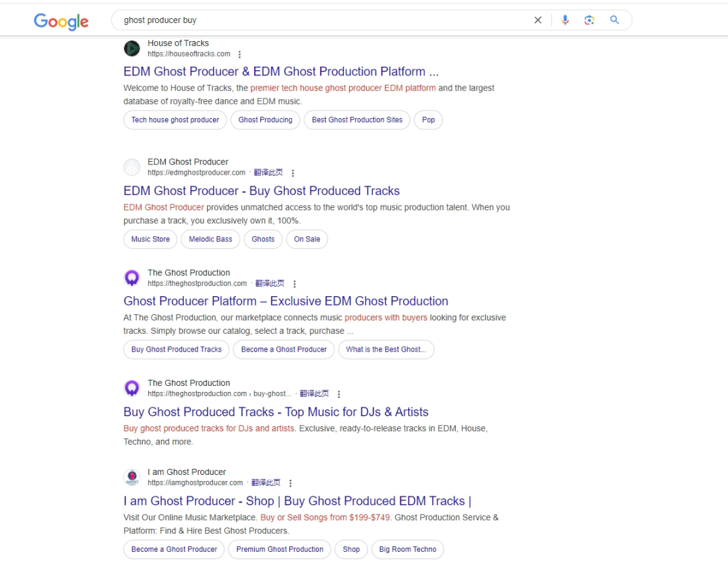Open I am Ghost Producer - Shop link
This screenshot has height=570, width=728.
click(297, 501)
